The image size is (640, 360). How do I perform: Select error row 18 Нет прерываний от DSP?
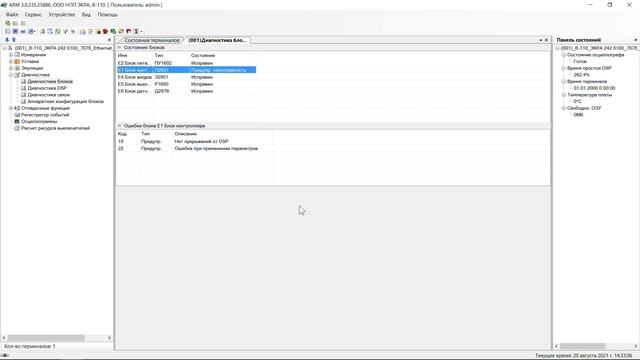click(x=195, y=141)
